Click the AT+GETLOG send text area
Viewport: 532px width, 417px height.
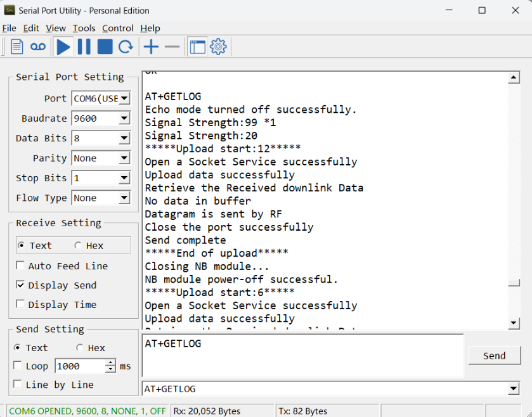point(302,355)
